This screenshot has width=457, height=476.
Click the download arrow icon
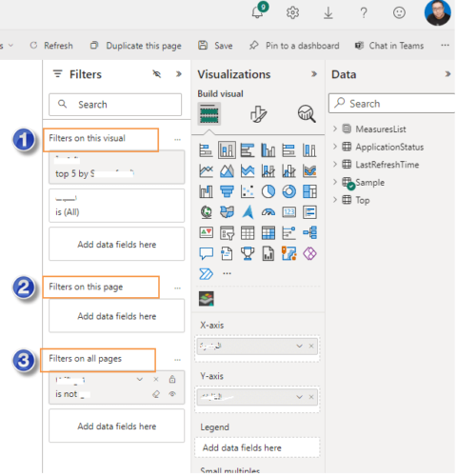point(328,12)
